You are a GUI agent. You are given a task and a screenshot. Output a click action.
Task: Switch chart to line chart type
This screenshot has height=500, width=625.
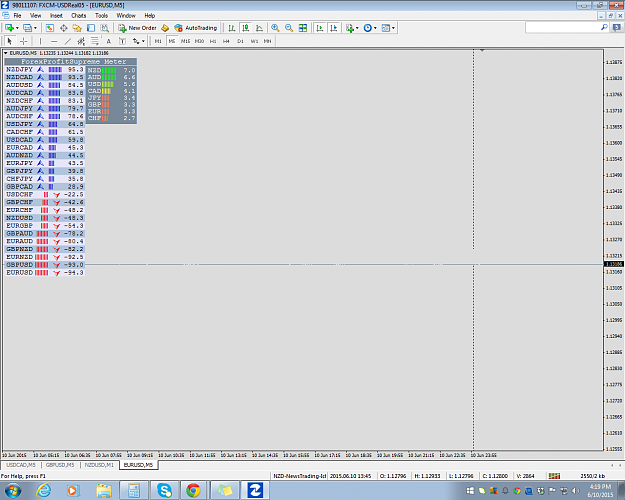coord(259,28)
